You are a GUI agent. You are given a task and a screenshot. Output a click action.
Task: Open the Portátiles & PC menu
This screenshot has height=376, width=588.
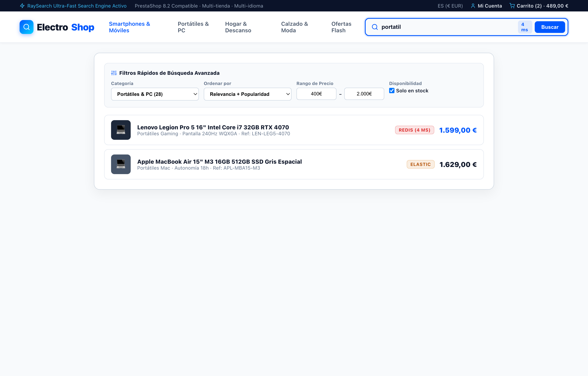tap(193, 27)
